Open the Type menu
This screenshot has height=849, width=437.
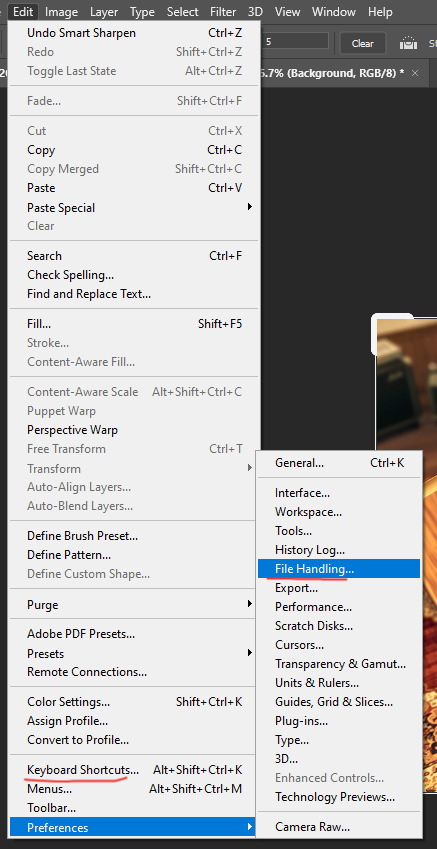click(142, 11)
